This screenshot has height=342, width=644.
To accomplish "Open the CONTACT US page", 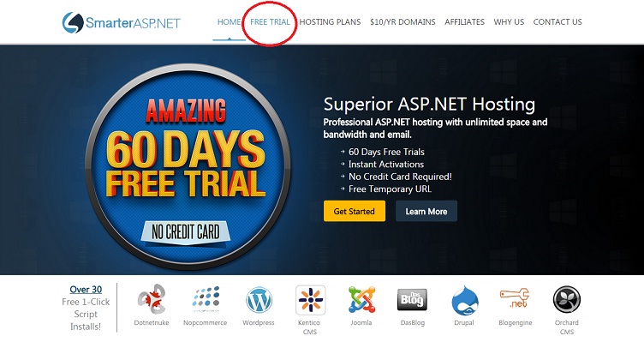I will pos(558,21).
